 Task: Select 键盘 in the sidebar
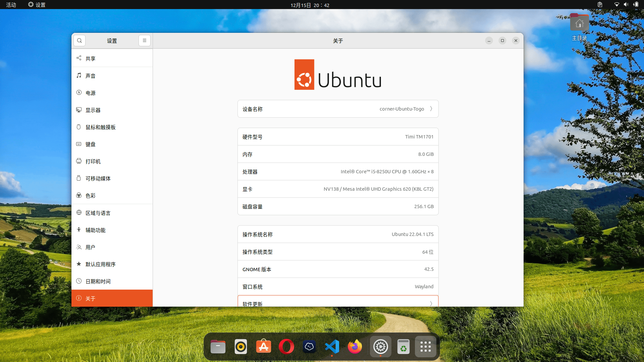[112, 144]
